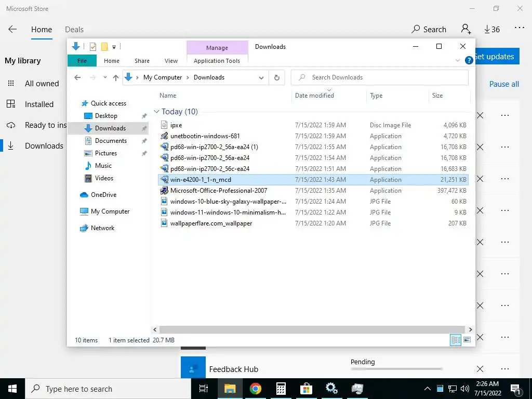Image resolution: width=532 pixels, height=399 pixels.
Task: Click the New folder quick access icon
Action: [104, 46]
